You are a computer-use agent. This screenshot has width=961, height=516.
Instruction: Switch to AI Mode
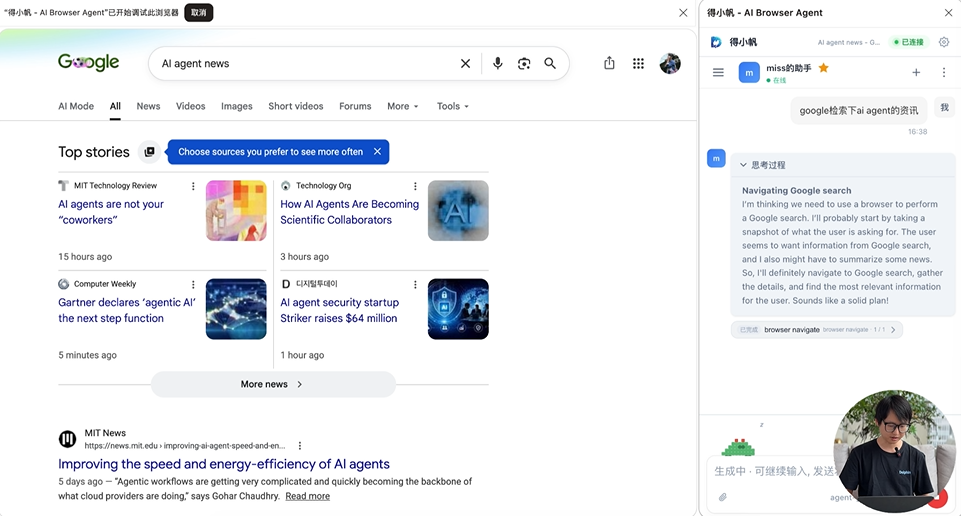point(76,106)
